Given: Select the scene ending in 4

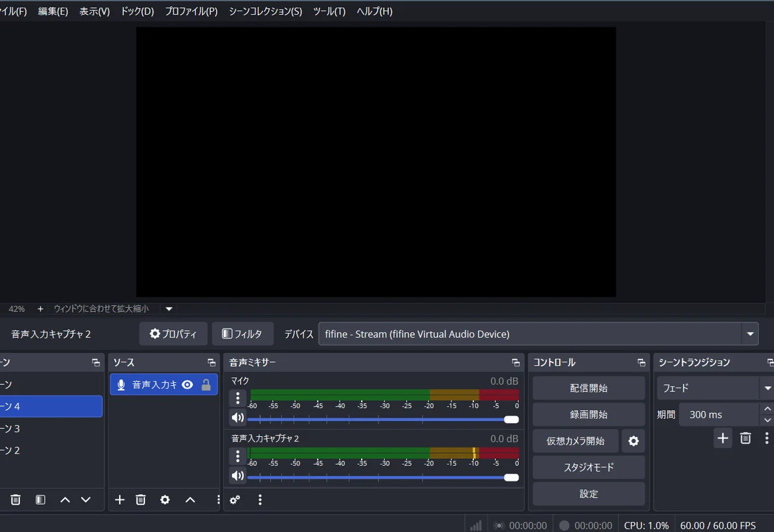Looking at the screenshot, I should point(51,406).
